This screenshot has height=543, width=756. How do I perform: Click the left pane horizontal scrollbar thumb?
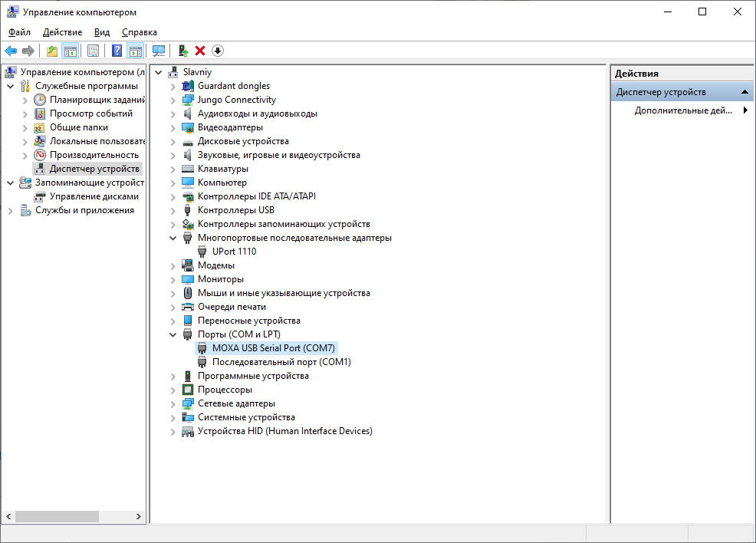pyautogui.click(x=57, y=516)
